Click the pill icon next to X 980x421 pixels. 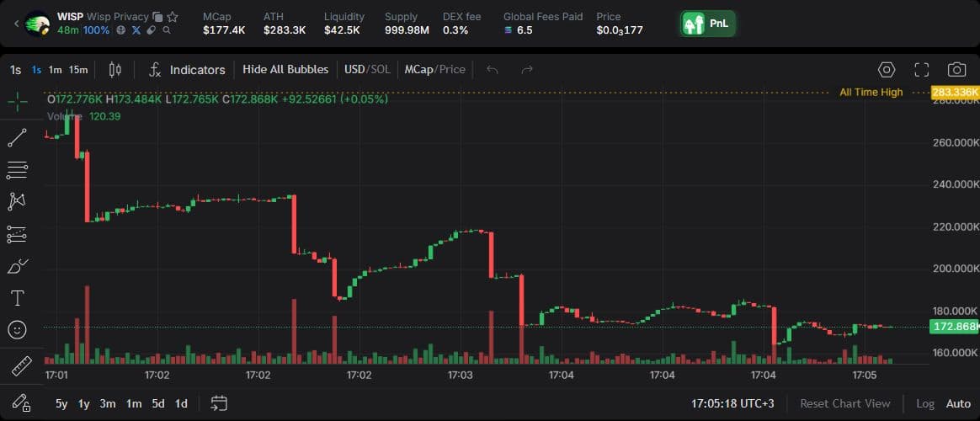pyautogui.click(x=152, y=30)
